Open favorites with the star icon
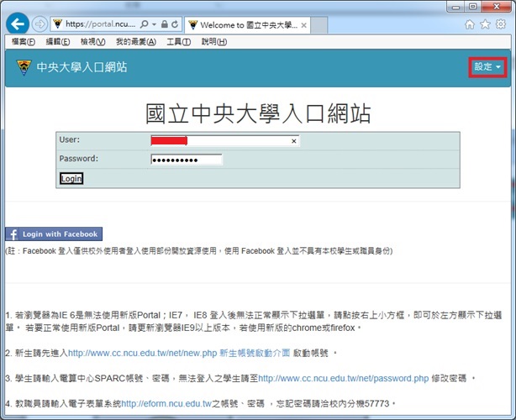 pos(485,24)
